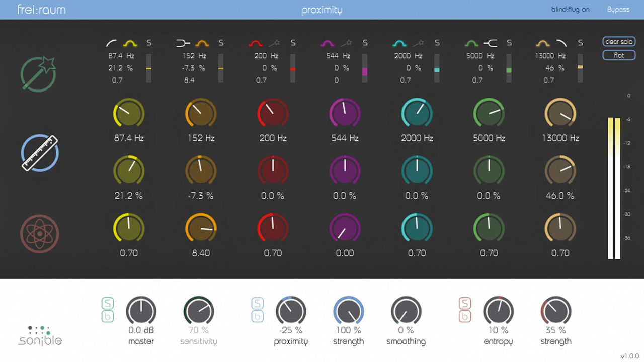
Task: Enable wand icon on 2000 Hz band
Action: pos(418,43)
